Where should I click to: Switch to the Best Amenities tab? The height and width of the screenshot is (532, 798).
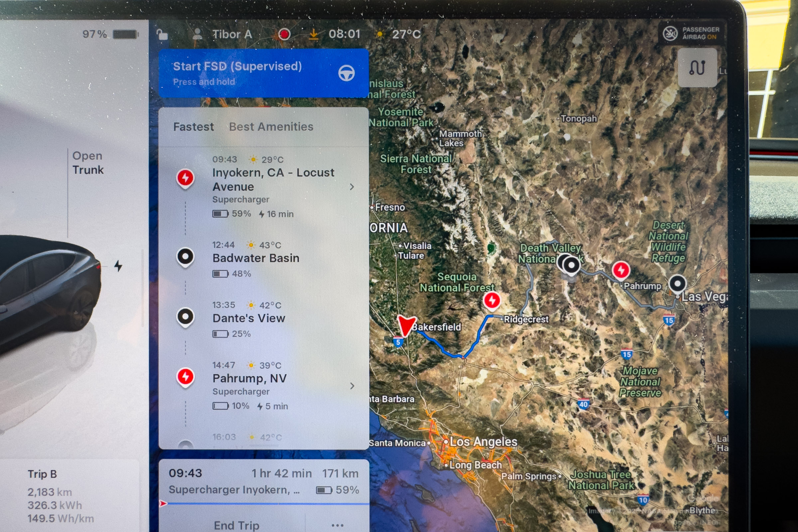271,127
